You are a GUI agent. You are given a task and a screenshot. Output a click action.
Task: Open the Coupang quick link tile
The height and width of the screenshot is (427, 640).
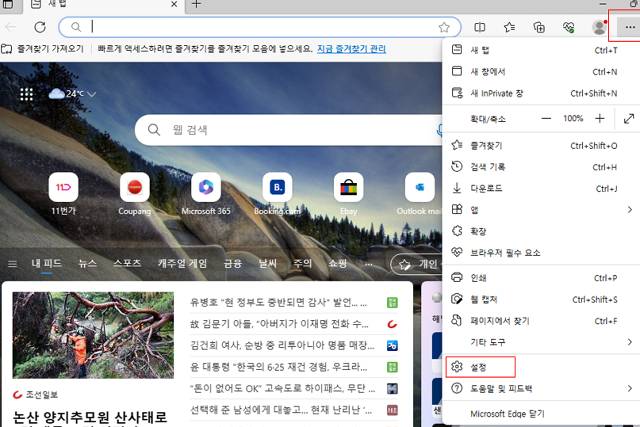135,187
